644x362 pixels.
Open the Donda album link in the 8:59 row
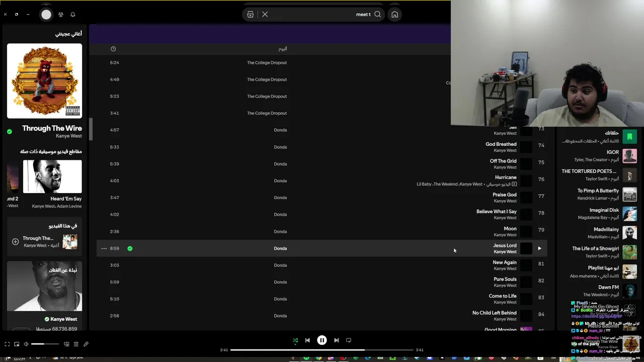[280, 248]
